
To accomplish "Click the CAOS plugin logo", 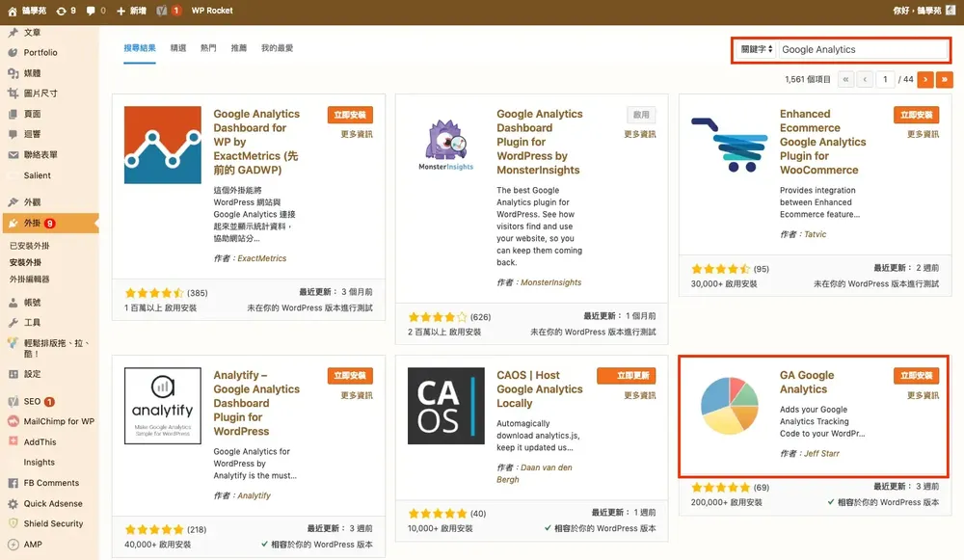I will [445, 406].
